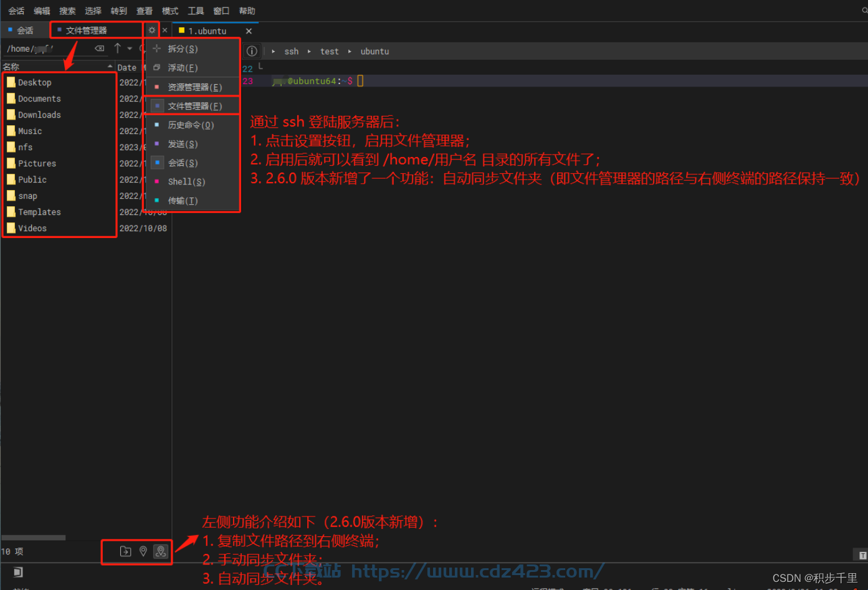
Task: Click the ssh breadcrumb segment
Action: (x=292, y=51)
